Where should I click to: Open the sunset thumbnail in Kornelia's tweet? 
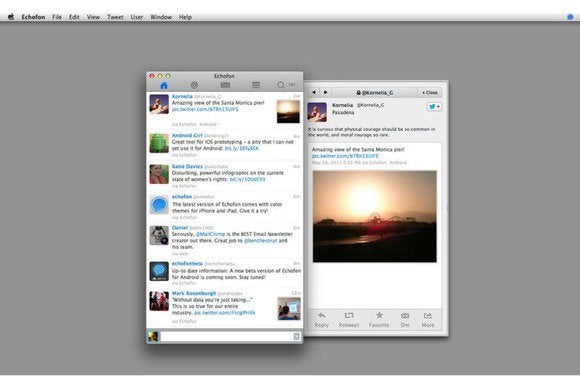point(288,112)
